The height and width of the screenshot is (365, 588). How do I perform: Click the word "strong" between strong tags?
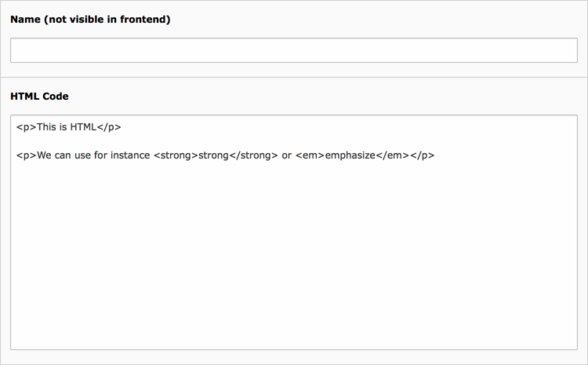[x=213, y=155]
